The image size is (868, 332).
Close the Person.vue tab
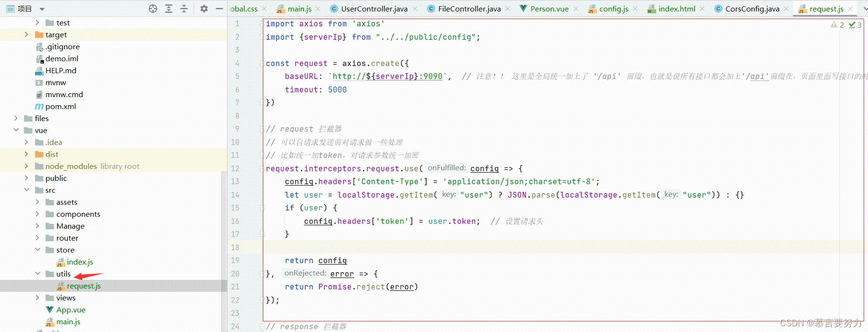click(576, 9)
